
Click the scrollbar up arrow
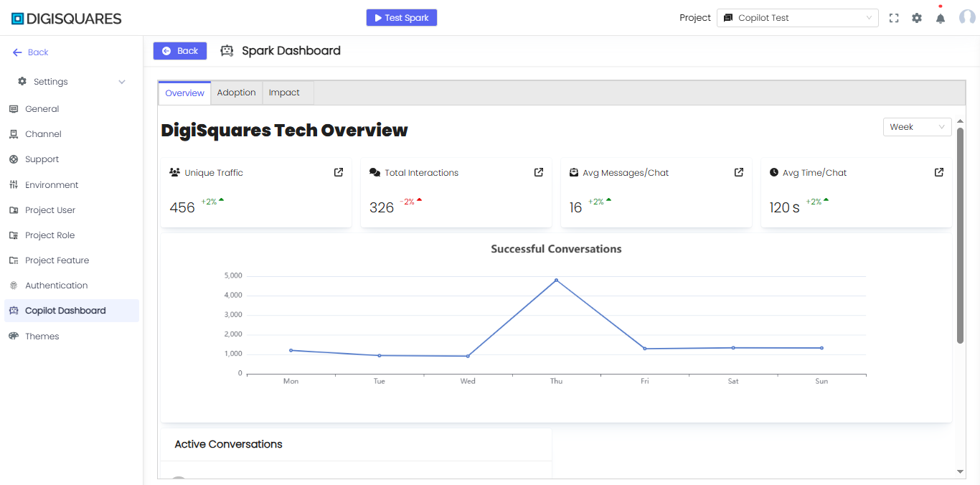pos(961,121)
